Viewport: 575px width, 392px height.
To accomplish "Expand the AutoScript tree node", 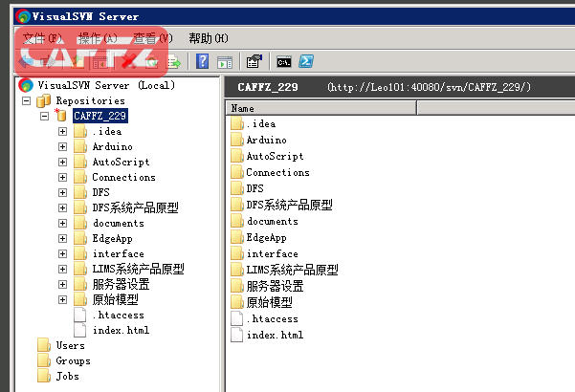I will pyautogui.click(x=63, y=162).
